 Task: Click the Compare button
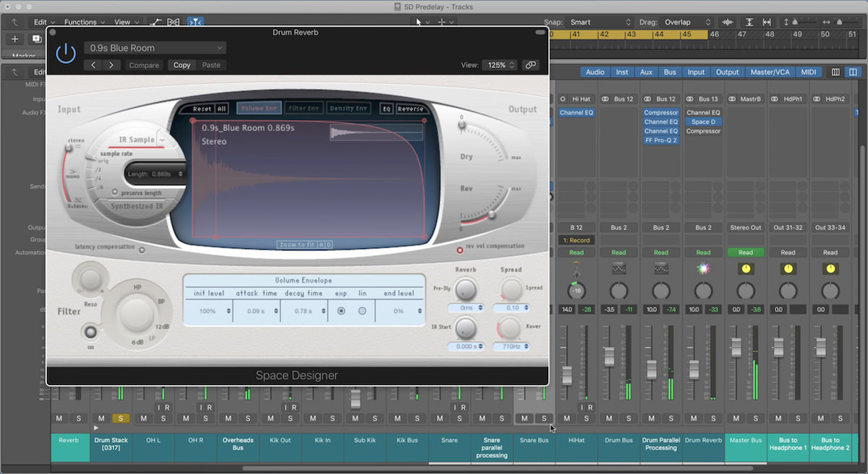coord(144,65)
